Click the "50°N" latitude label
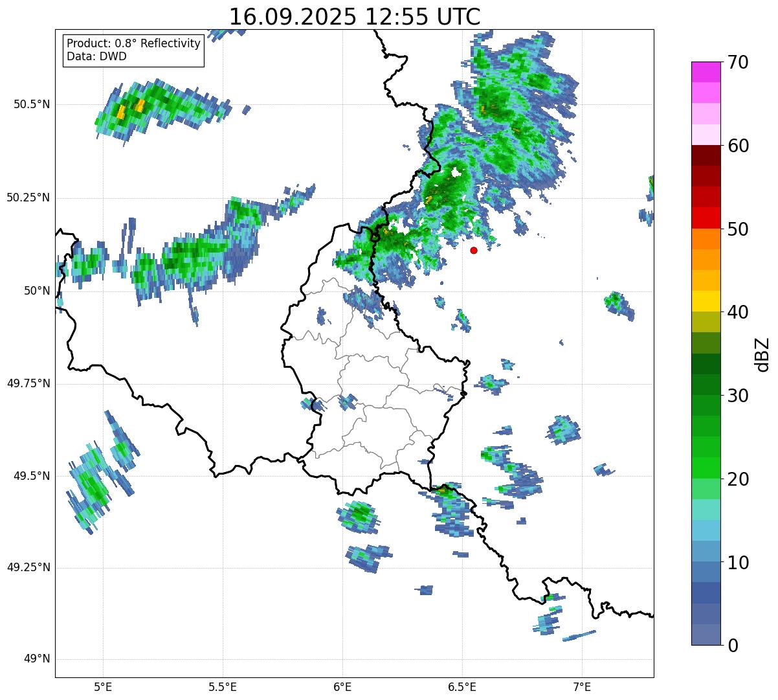This screenshot has width=778, height=700. pyautogui.click(x=37, y=291)
